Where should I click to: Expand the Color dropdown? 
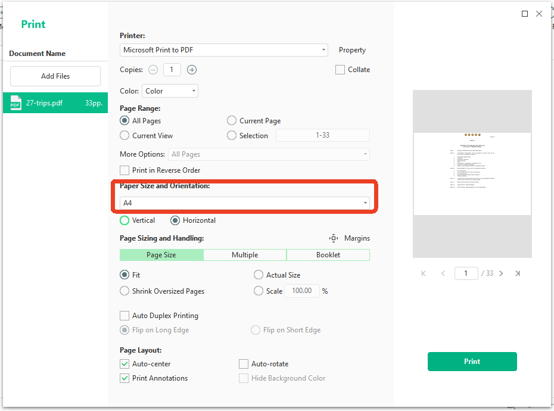tap(170, 91)
